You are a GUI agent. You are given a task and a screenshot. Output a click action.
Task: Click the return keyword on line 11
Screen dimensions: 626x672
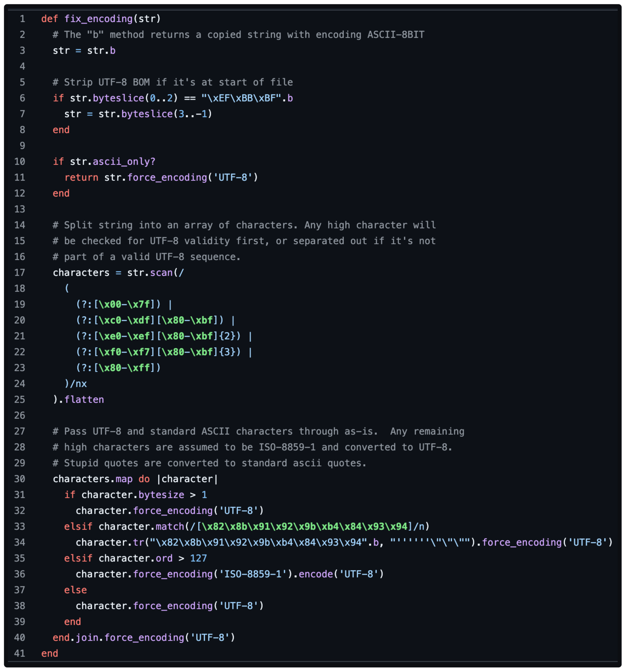pyautogui.click(x=82, y=177)
